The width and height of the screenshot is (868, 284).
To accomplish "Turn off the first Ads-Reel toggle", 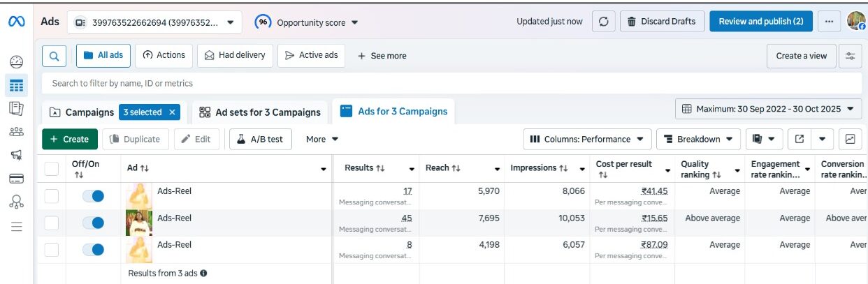I will [93, 196].
